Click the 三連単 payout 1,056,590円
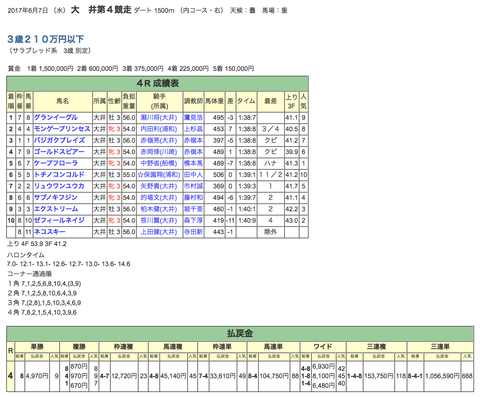Image resolution: width=480 pixels, height=397 pixels. click(x=442, y=376)
